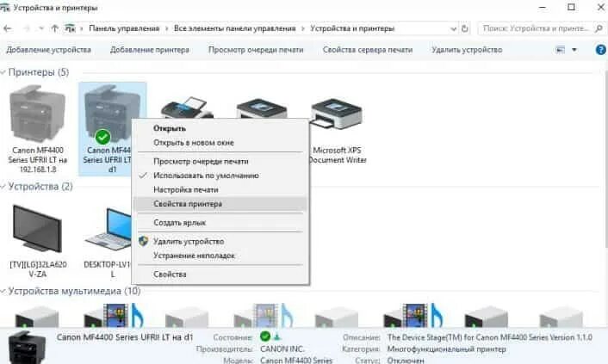Click the control panel icon in address bar

tap(70, 28)
